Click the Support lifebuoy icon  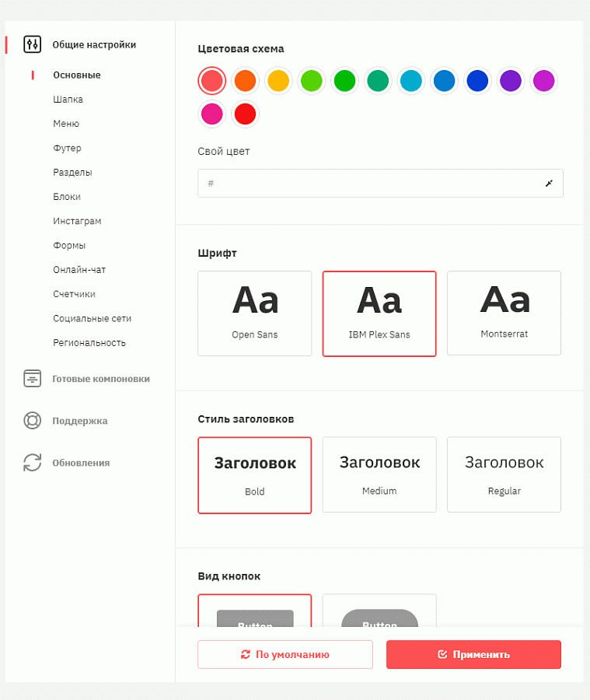[x=32, y=421]
